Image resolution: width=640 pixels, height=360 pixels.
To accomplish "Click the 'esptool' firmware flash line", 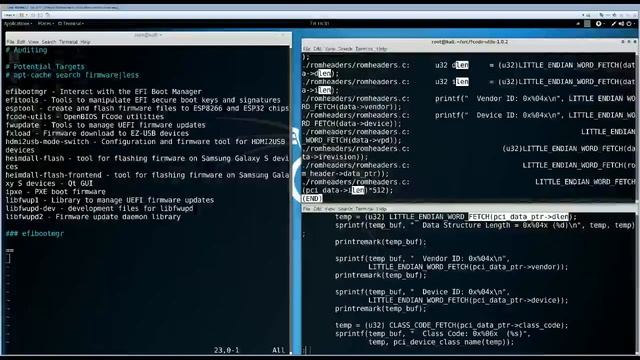I will click(147, 108).
